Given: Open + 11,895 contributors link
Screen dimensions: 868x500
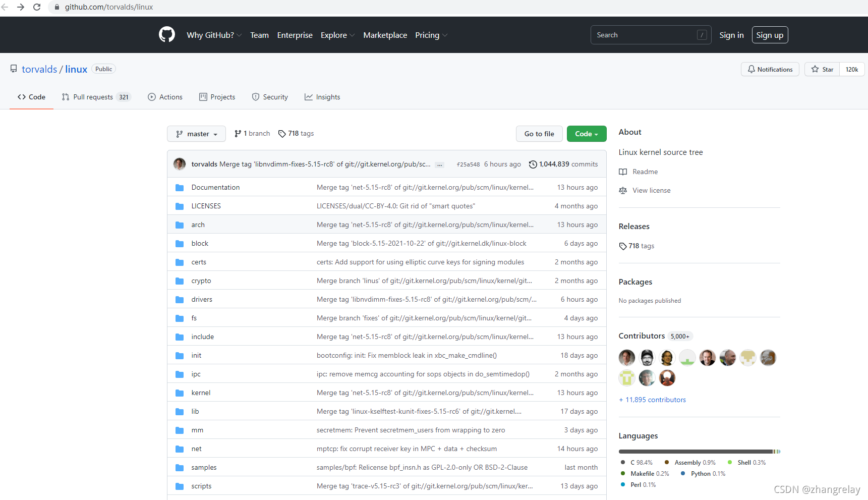Looking at the screenshot, I should click(652, 400).
